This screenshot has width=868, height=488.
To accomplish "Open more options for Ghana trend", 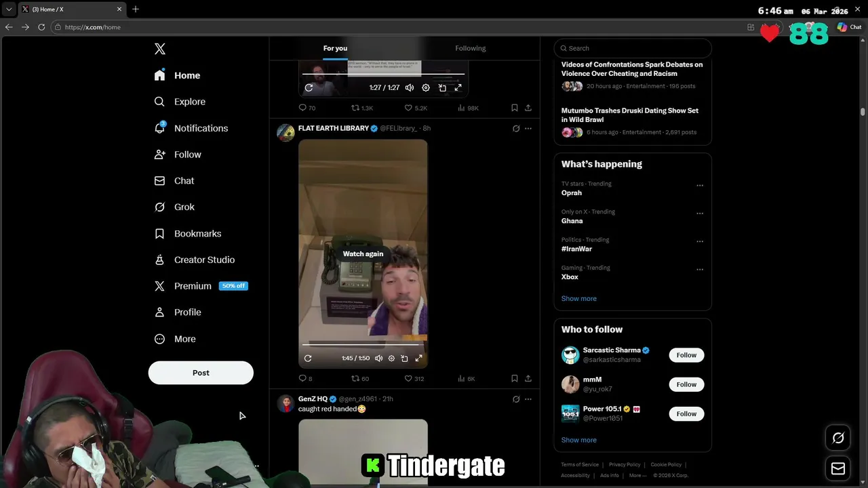I will pos(700,213).
